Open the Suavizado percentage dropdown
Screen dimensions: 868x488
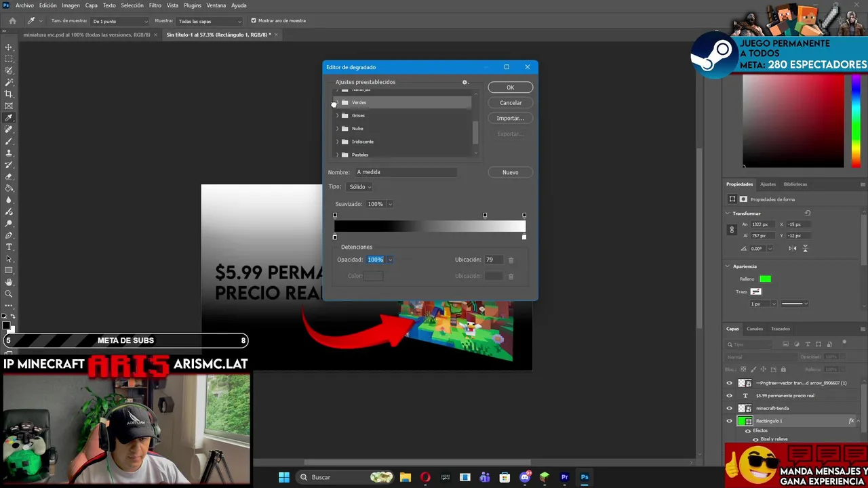click(390, 204)
